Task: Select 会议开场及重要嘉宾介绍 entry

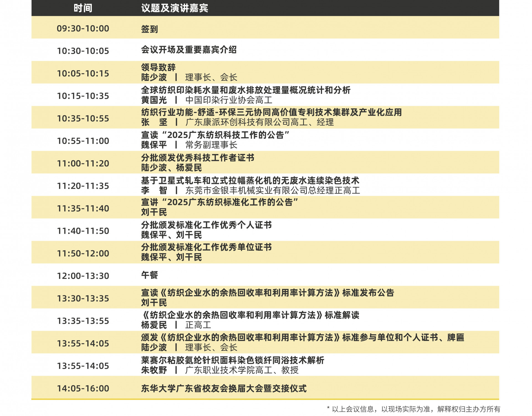Action: pos(189,50)
